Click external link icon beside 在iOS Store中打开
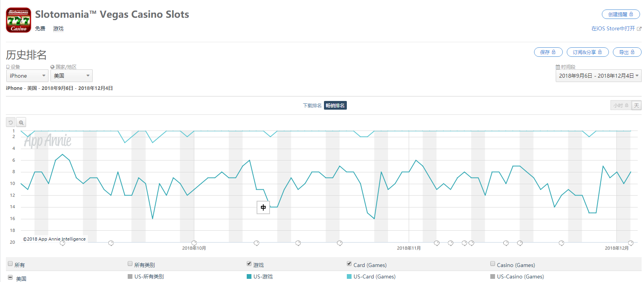The width and height of the screenshot is (644, 282). [639, 29]
